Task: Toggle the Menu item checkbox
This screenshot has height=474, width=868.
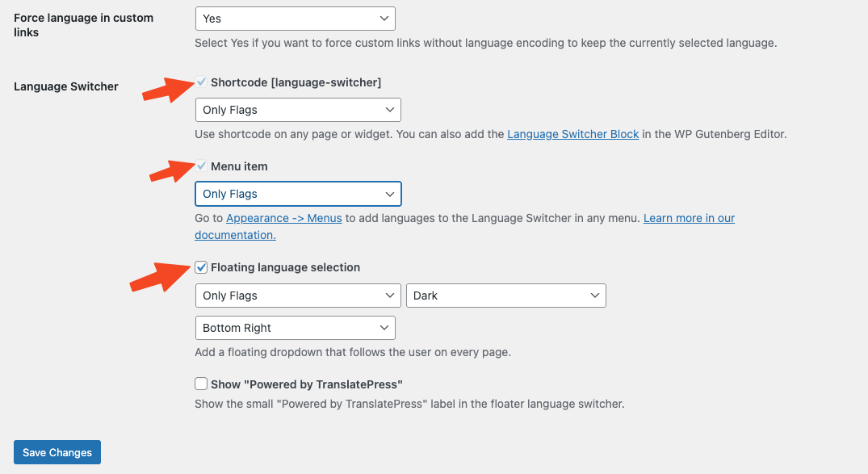Action: coord(201,166)
